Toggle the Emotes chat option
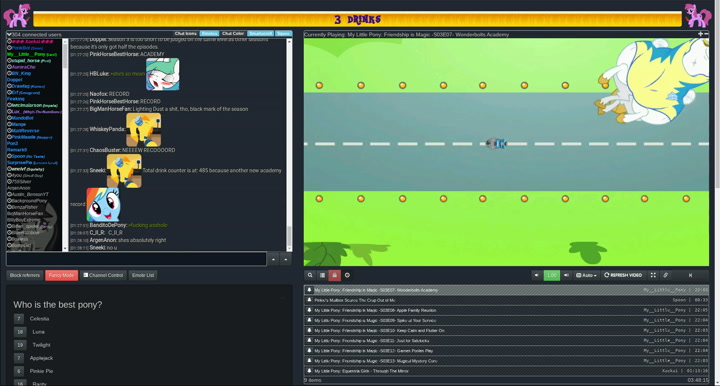Image resolution: width=720 pixels, height=386 pixels. (x=209, y=34)
